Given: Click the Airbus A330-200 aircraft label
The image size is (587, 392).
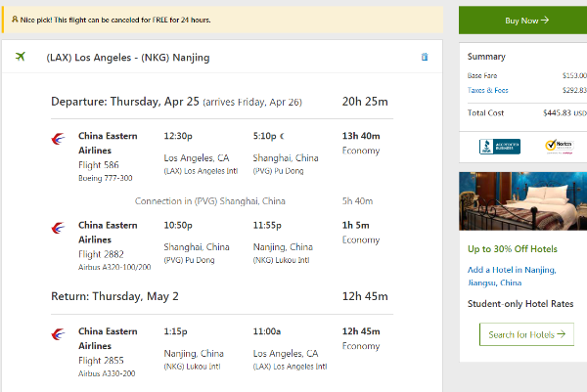Looking at the screenshot, I should tap(107, 373).
